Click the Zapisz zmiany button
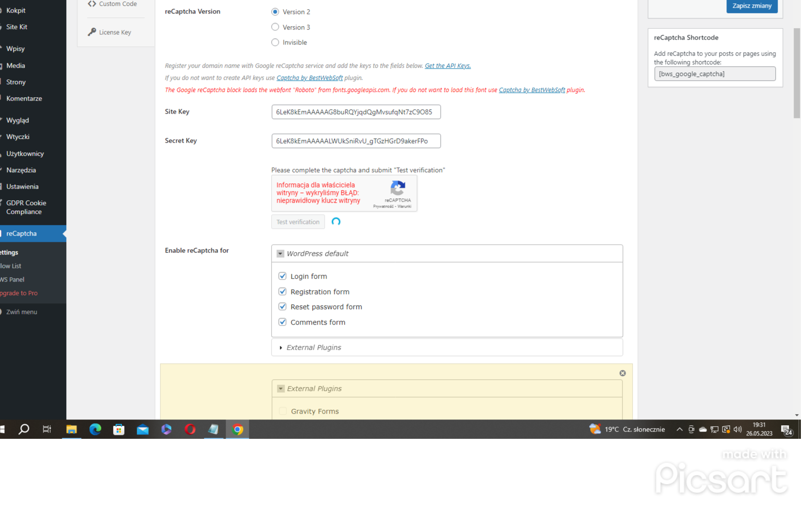This screenshot has height=508, width=812. click(x=752, y=6)
